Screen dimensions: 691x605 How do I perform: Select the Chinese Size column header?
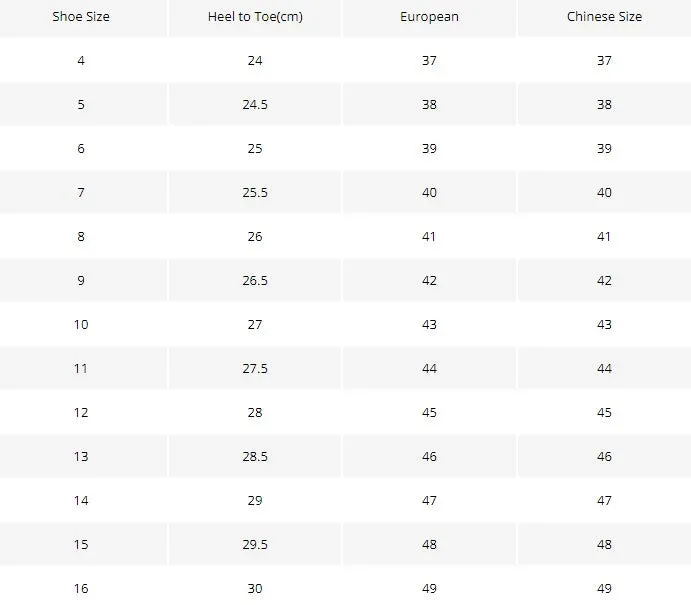pyautogui.click(x=604, y=17)
